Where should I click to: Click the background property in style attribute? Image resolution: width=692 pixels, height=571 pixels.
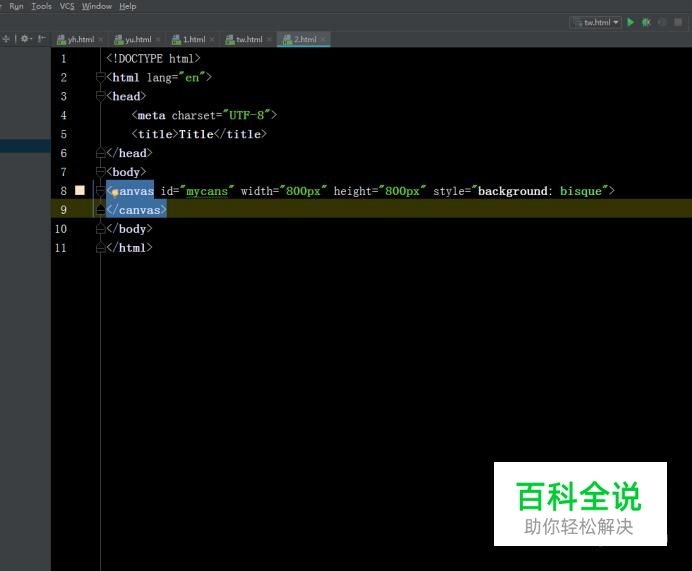point(513,191)
